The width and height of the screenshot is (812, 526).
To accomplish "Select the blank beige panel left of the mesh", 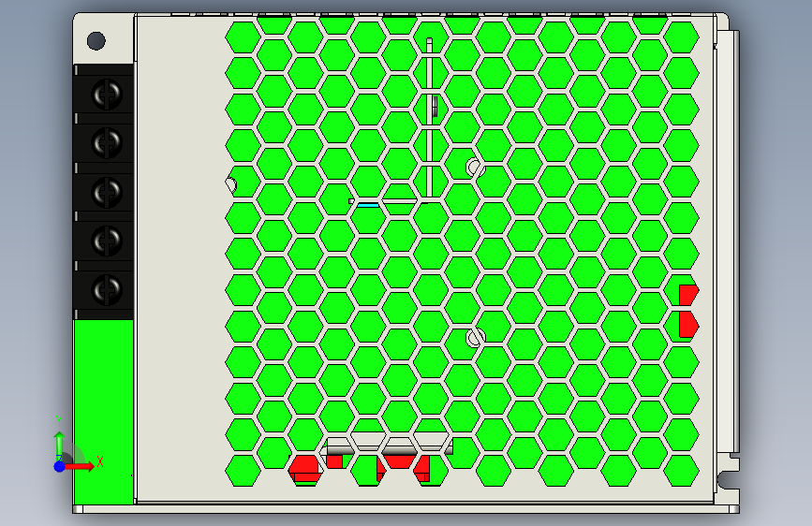I will [x=182, y=259].
